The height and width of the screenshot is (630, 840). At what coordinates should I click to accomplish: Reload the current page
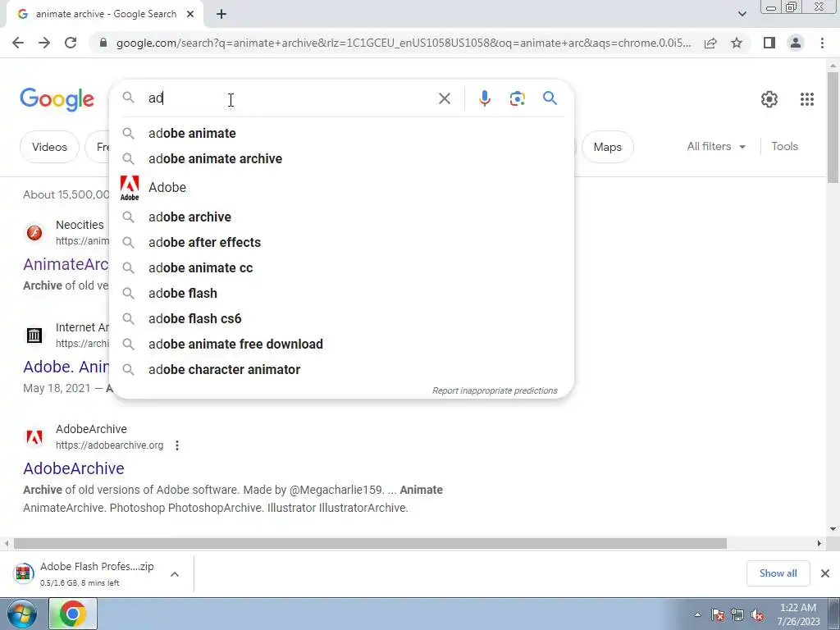(x=71, y=43)
